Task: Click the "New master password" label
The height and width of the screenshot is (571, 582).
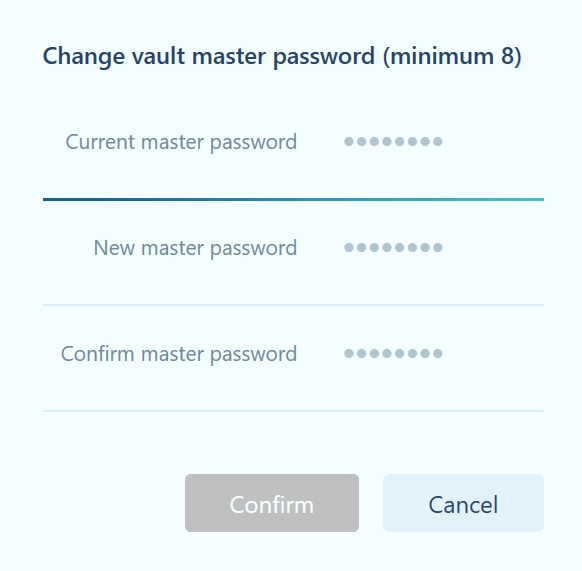Action: click(195, 248)
